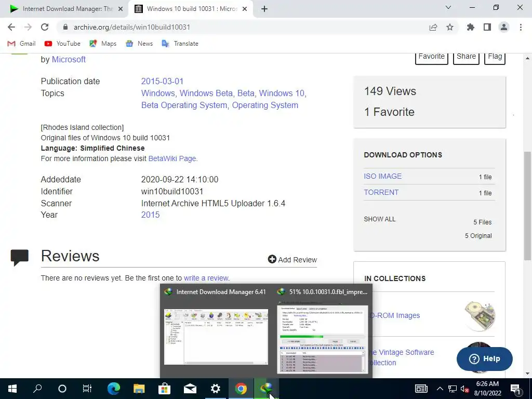532x399 pixels.
Task: Open a new browser tab
Action: pos(264,9)
